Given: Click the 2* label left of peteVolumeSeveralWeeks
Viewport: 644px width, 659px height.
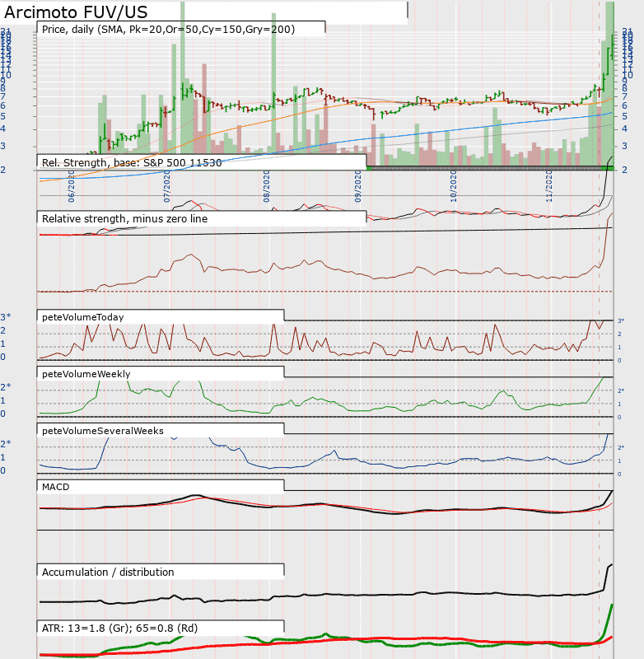Looking at the screenshot, I should 6,443.
